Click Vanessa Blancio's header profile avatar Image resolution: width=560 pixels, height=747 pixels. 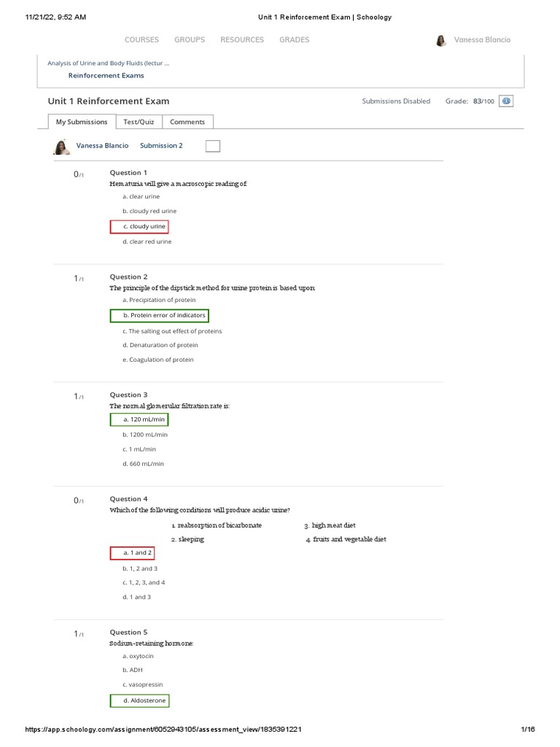[441, 40]
